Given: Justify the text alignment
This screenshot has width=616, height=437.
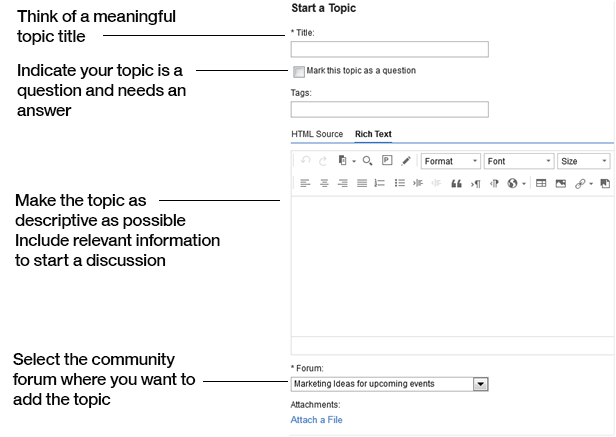Looking at the screenshot, I should click(362, 184).
